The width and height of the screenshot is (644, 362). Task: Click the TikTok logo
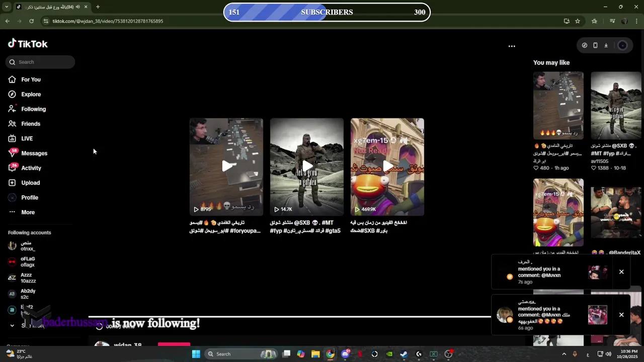pyautogui.click(x=28, y=44)
